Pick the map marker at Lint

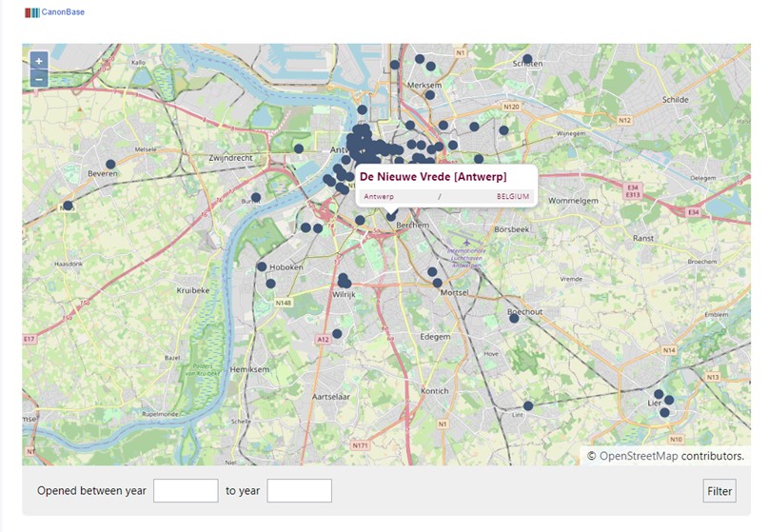(x=528, y=405)
